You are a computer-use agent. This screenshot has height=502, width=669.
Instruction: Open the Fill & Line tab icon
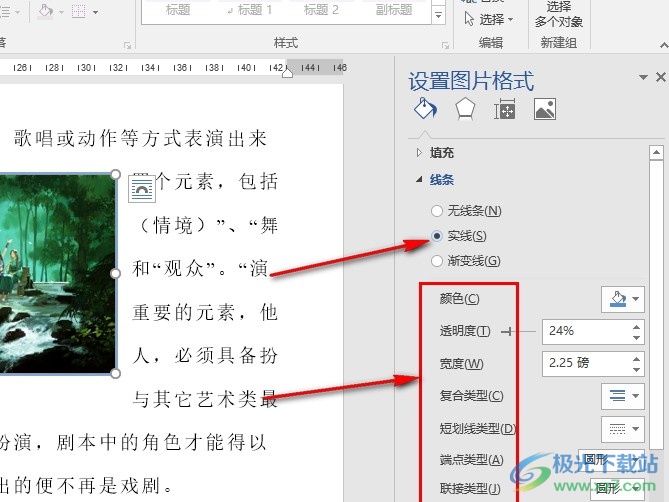pos(425,109)
